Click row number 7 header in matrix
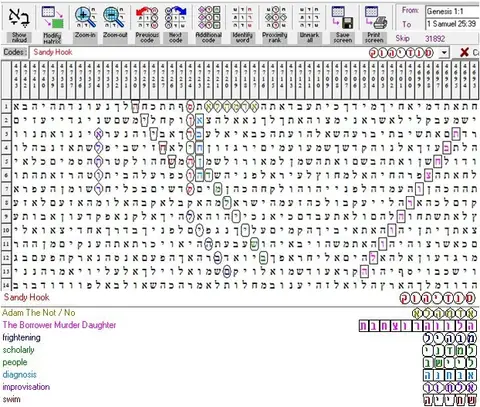The height and width of the screenshot is (407, 480). pyautogui.click(x=6, y=189)
